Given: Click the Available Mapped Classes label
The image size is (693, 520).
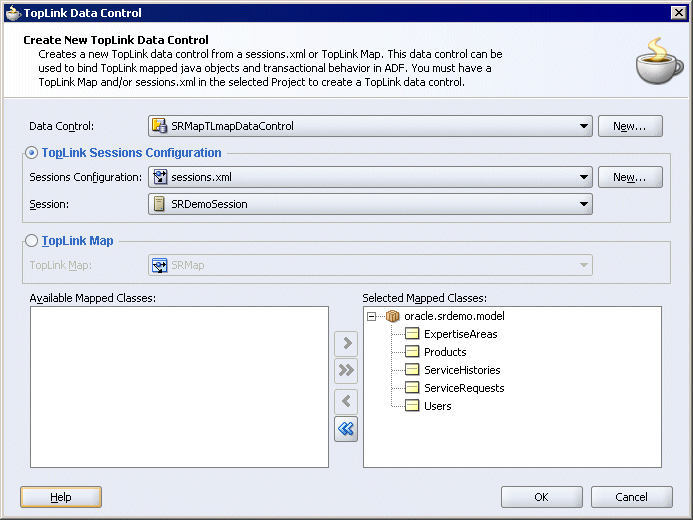Looking at the screenshot, I should (x=92, y=298).
